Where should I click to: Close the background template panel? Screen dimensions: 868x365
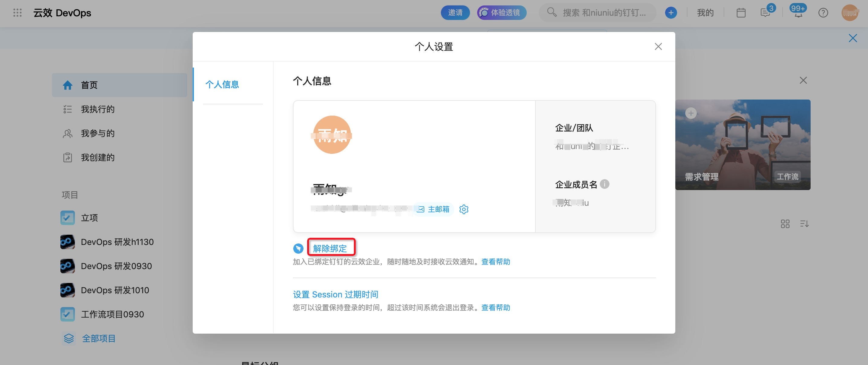(803, 80)
